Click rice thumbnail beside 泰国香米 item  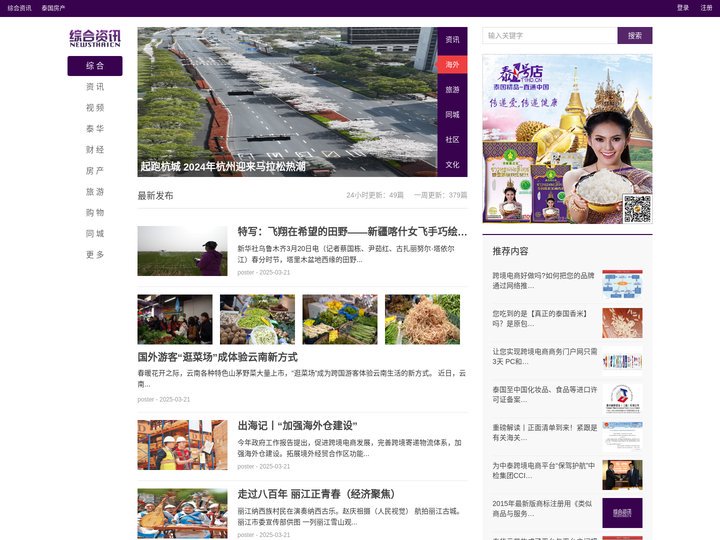(x=622, y=322)
